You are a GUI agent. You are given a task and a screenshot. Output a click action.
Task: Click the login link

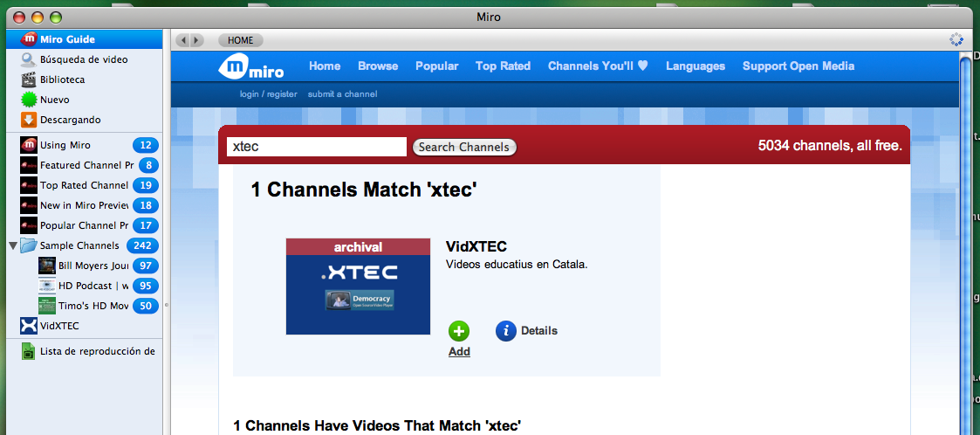(x=250, y=94)
